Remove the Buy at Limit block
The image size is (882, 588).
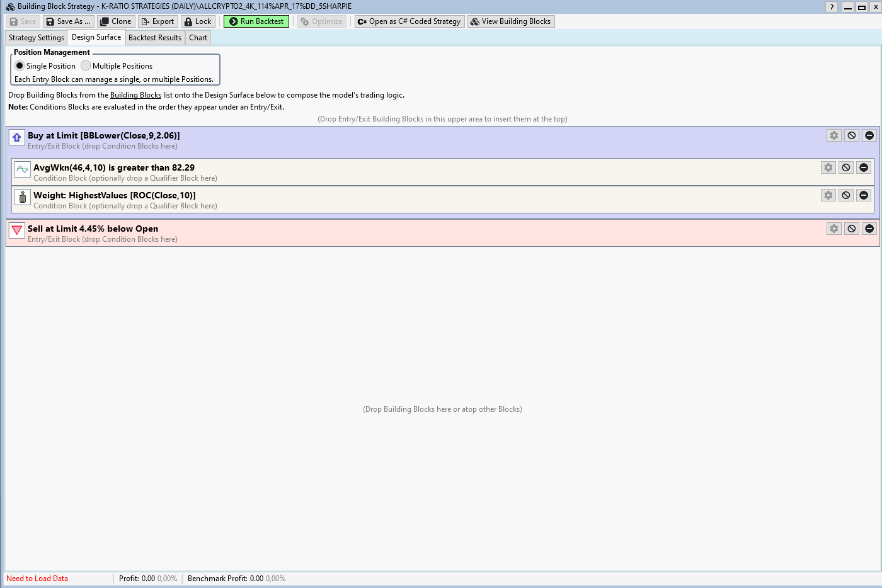click(x=869, y=135)
